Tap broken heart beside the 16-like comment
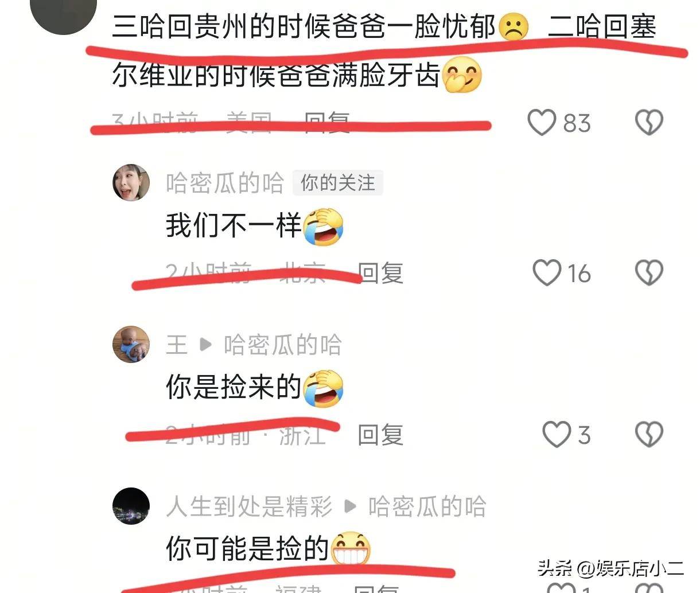Viewport: 700px width, 593px height. (649, 272)
